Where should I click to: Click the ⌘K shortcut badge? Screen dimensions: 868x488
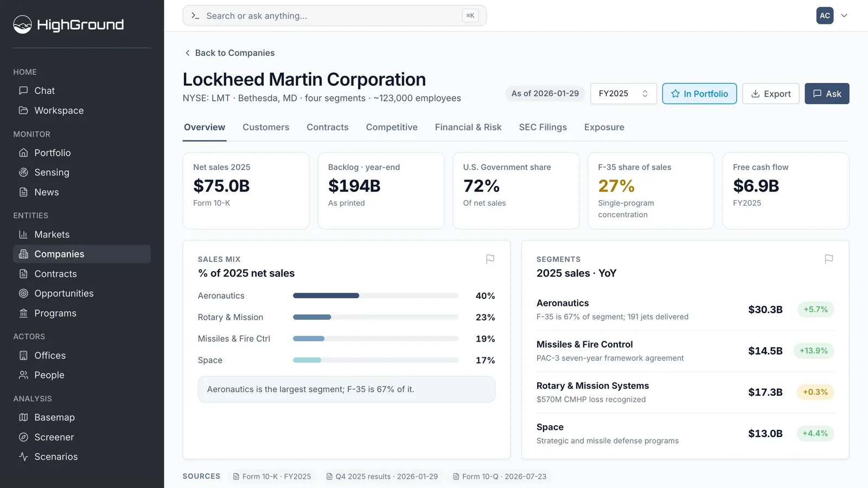coord(470,16)
